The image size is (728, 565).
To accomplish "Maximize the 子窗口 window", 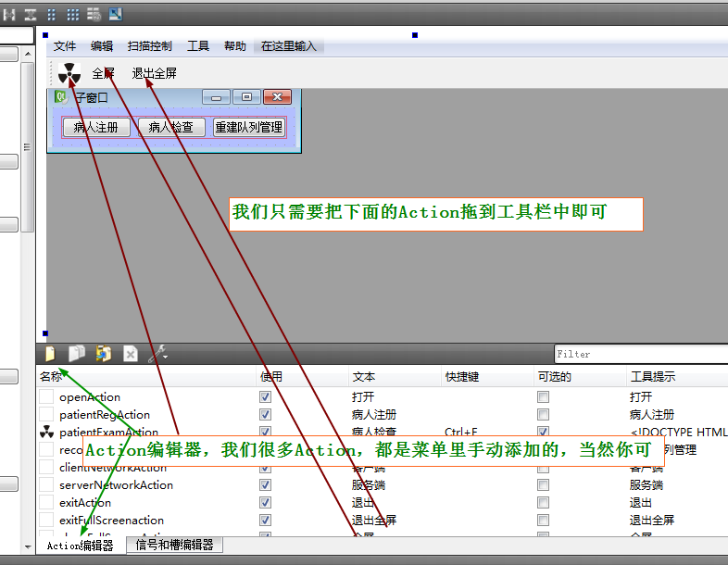I will point(247,97).
